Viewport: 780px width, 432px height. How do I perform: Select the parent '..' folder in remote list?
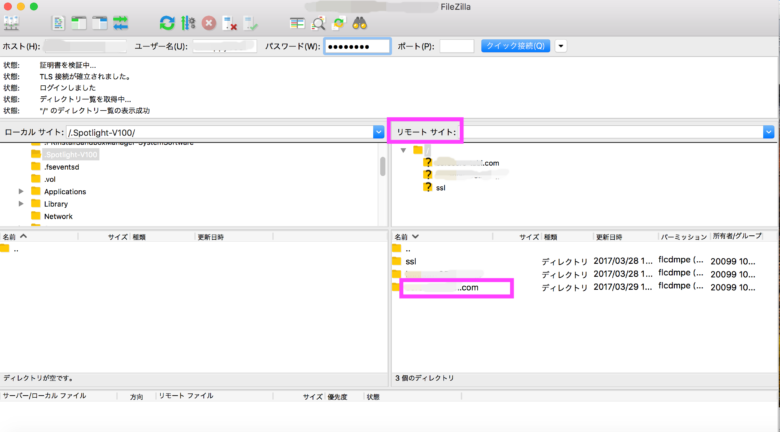click(408, 249)
